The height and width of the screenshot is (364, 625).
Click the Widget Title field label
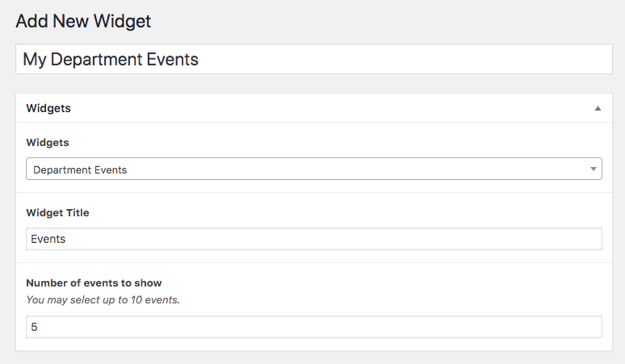57,212
